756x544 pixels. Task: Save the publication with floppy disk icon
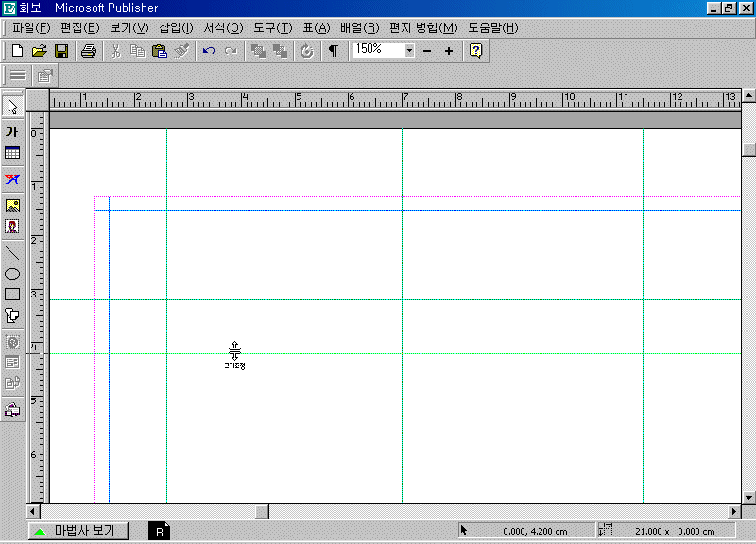coord(61,51)
